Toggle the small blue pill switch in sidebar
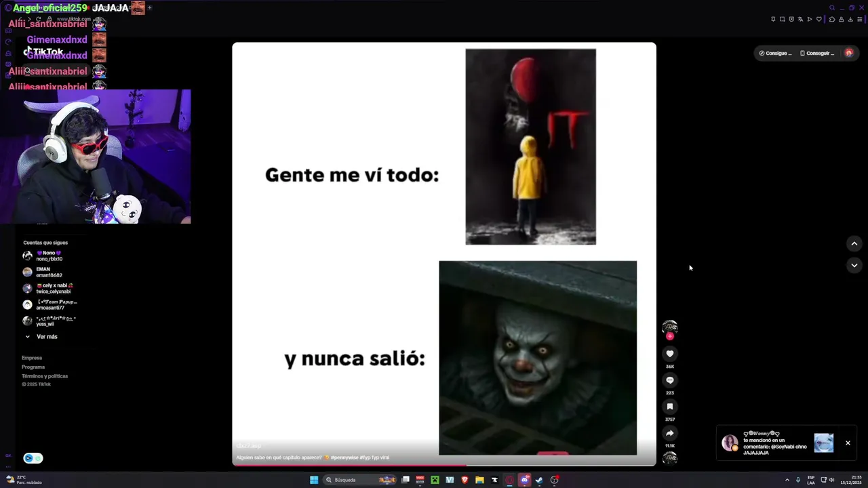The width and height of the screenshot is (868, 488). [33, 458]
